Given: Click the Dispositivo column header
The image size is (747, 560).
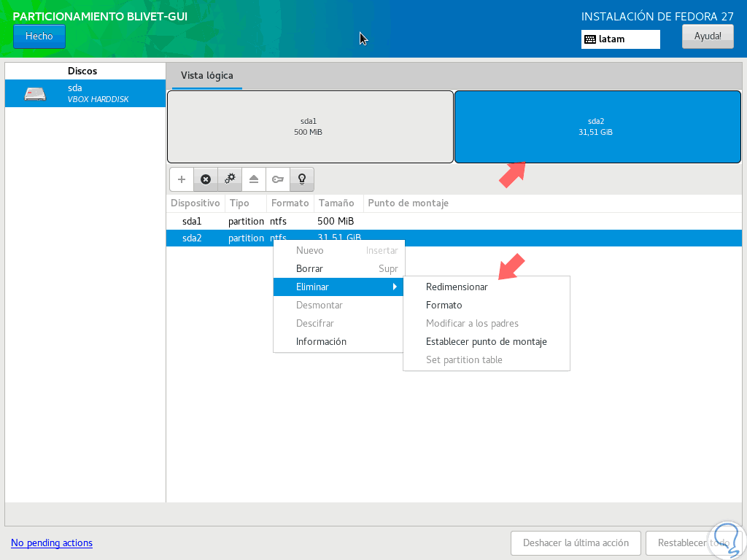Looking at the screenshot, I should [196, 203].
